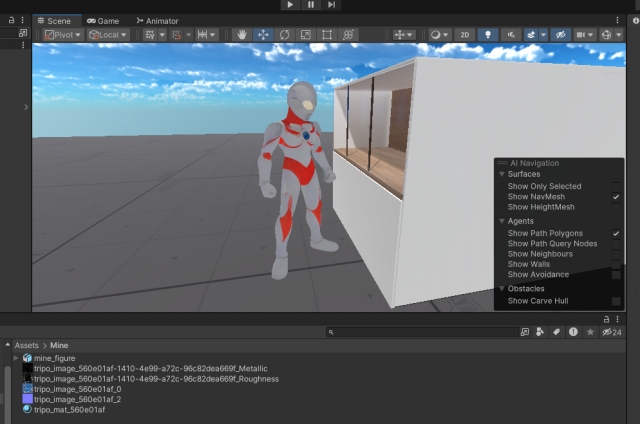Select the Transform tool
Image resolution: width=640 pixels, height=424 pixels.
(348, 35)
